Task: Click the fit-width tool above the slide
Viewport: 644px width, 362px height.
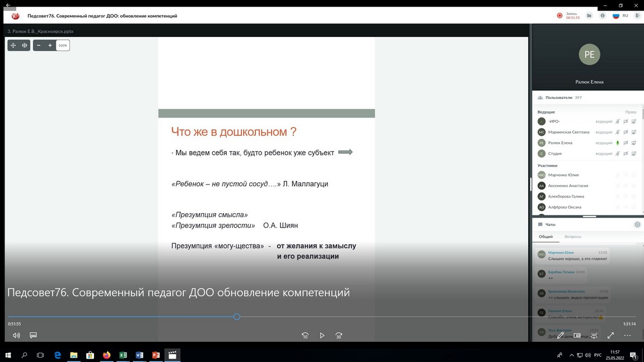Action: tap(25, 45)
